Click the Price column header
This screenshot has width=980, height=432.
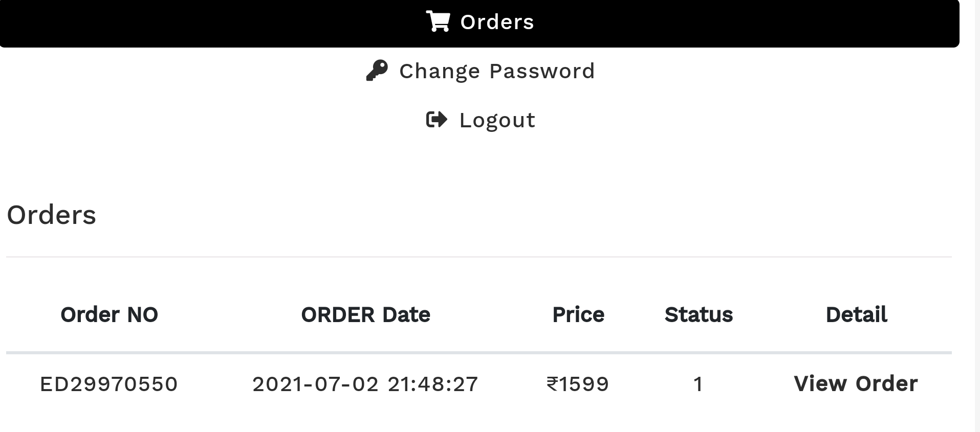pyautogui.click(x=578, y=314)
